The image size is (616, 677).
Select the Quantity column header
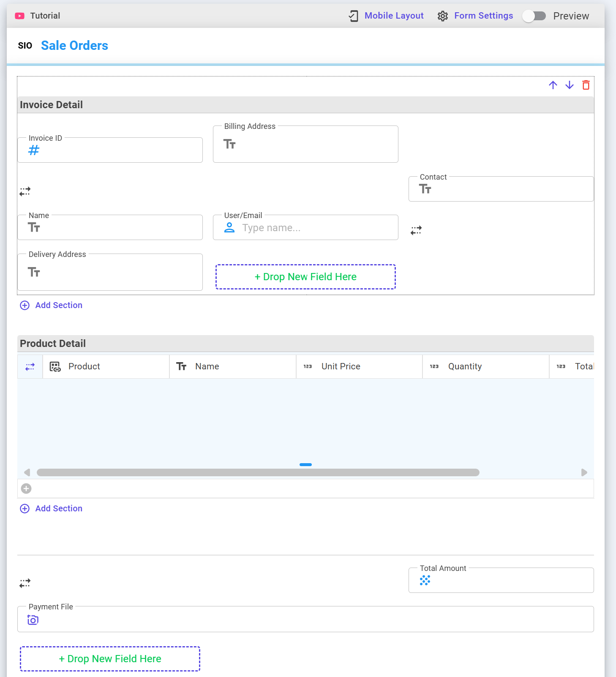(x=486, y=367)
